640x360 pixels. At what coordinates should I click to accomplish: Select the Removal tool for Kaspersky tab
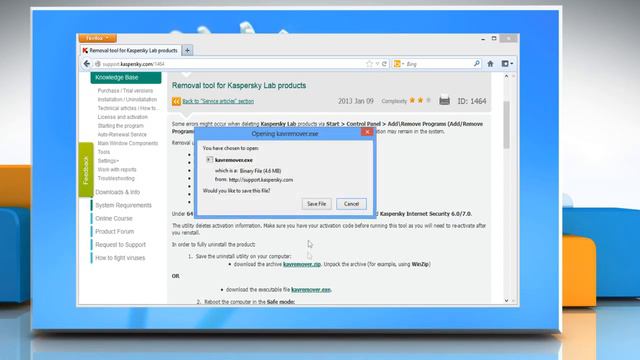click(130, 50)
